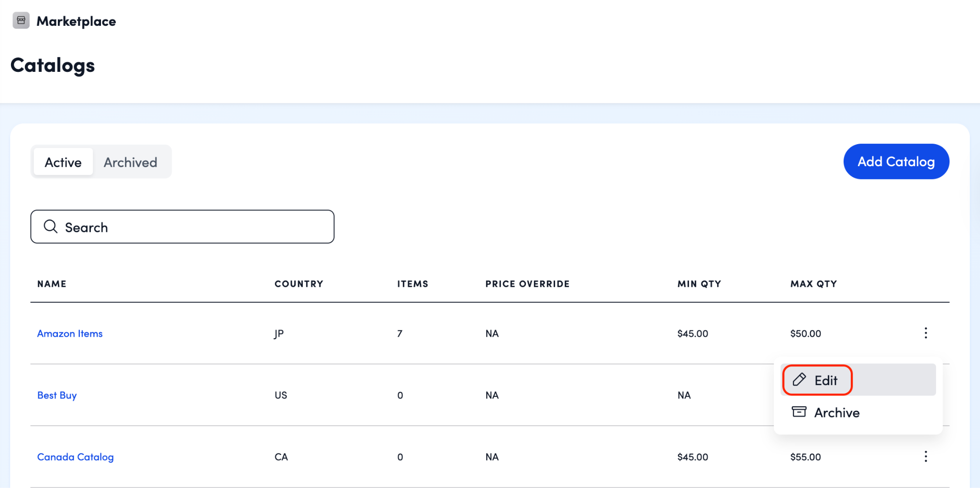Open the Best Buy catalog link
This screenshot has width=980, height=488.
click(57, 396)
